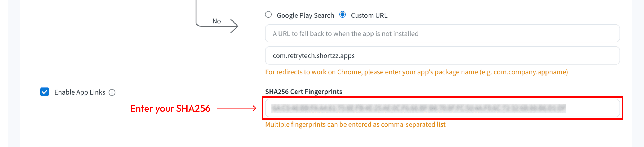Click the orange Chrome redirects hint text
The width and height of the screenshot is (644, 147).
(x=372, y=72)
